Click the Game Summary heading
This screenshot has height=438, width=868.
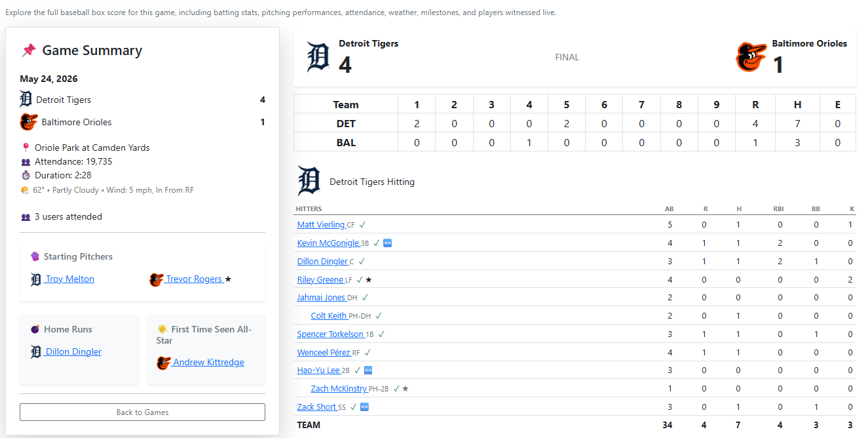point(92,50)
